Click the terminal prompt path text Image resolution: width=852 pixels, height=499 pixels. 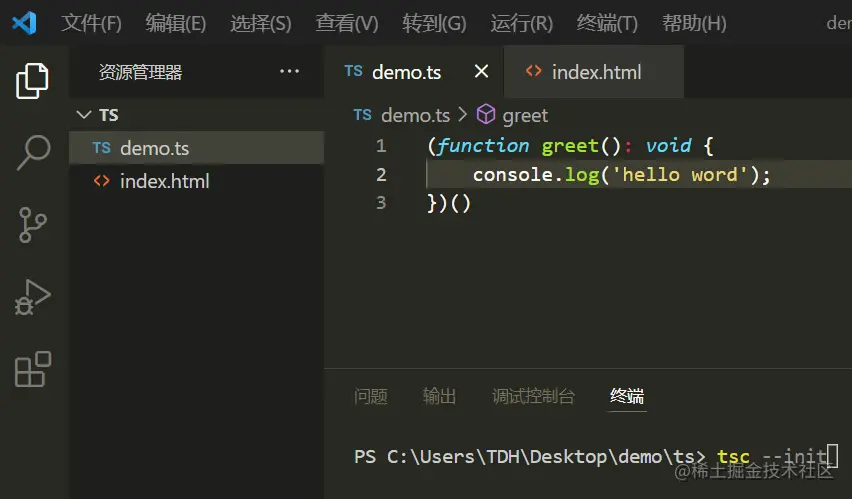pos(530,457)
